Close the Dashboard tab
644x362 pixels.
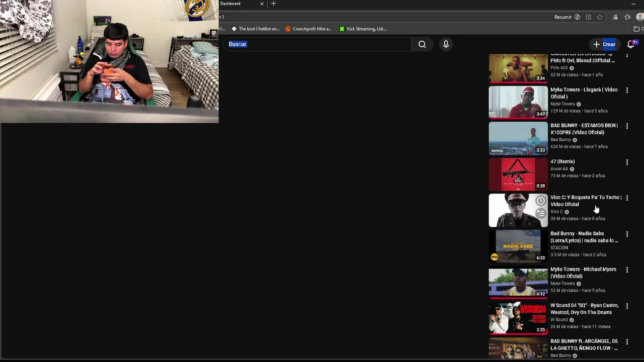point(262,4)
